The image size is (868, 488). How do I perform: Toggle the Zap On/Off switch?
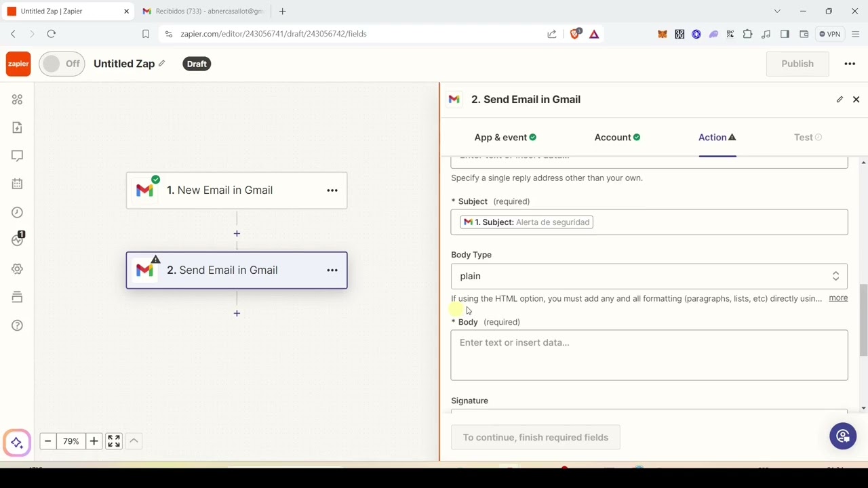[62, 64]
